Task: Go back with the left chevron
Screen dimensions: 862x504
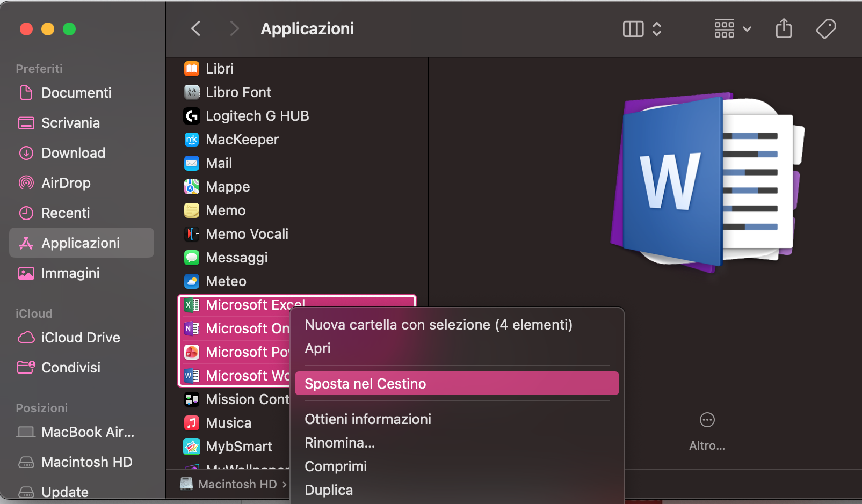Action: click(x=196, y=28)
